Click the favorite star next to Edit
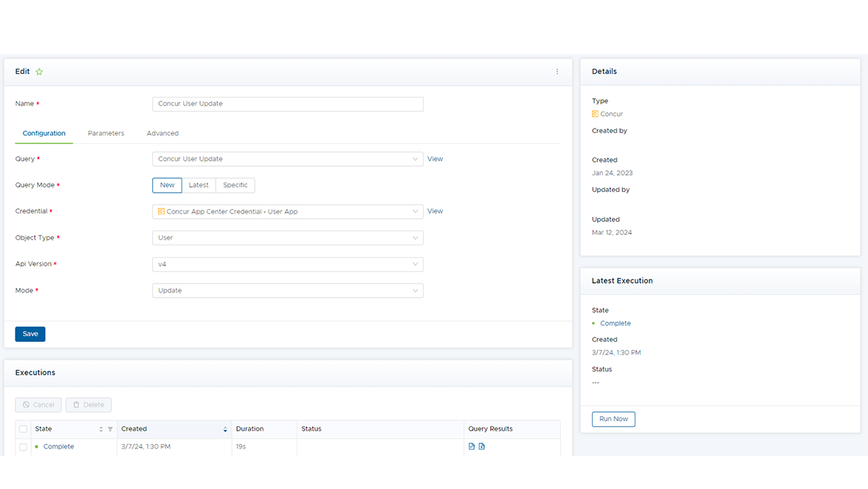Screen dimensions: 868x489 38,72
